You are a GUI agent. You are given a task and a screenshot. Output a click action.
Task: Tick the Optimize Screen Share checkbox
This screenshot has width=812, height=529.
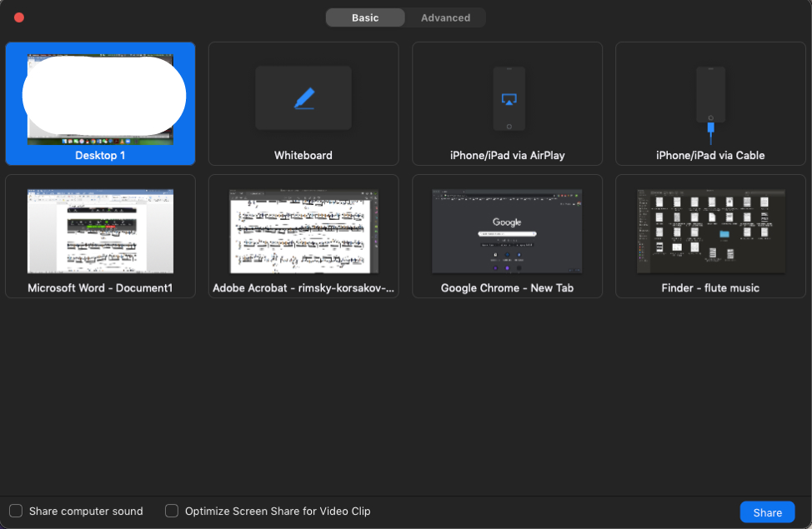pos(172,511)
